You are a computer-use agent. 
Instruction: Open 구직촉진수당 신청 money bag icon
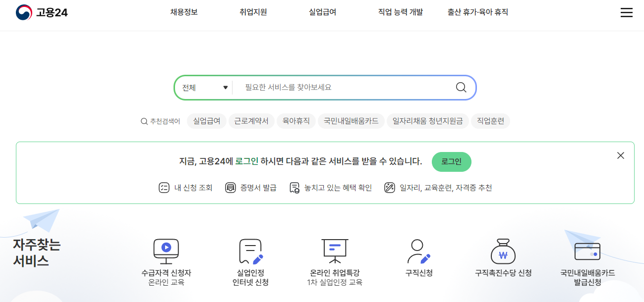(x=503, y=251)
